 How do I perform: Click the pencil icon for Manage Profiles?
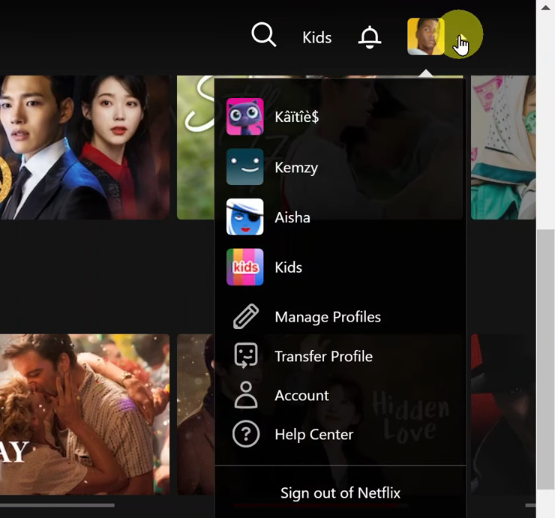pyautogui.click(x=246, y=317)
